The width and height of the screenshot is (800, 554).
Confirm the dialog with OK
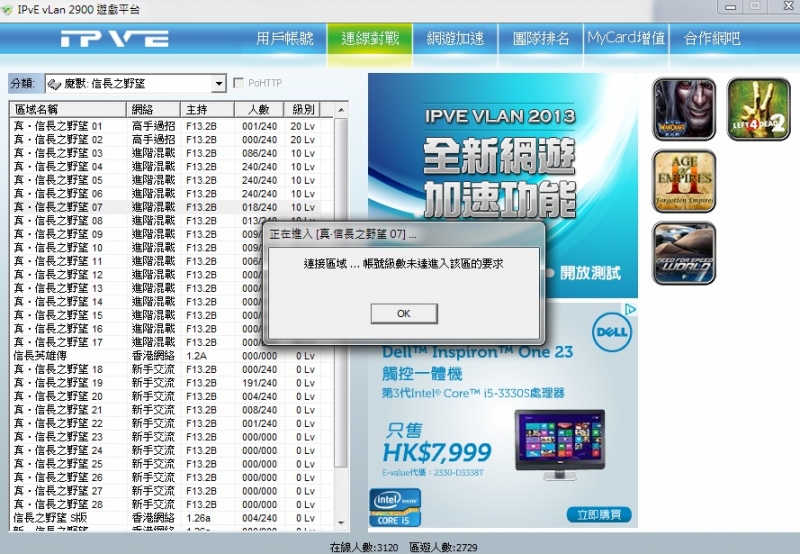[404, 313]
